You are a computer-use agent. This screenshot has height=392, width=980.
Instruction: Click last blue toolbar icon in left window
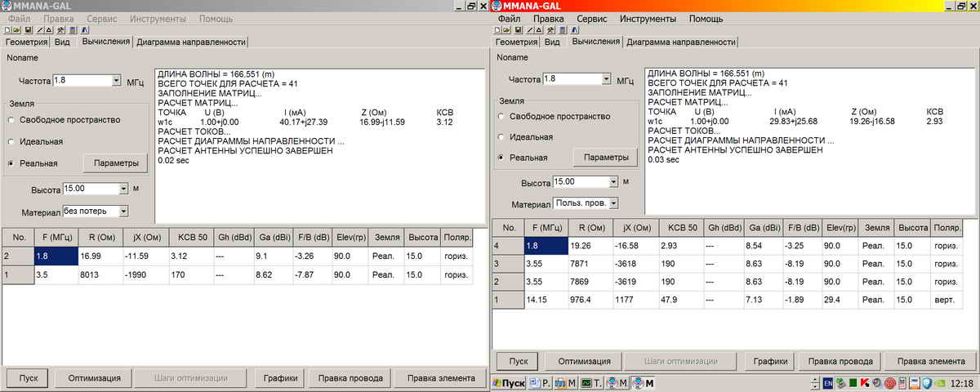coord(85,29)
